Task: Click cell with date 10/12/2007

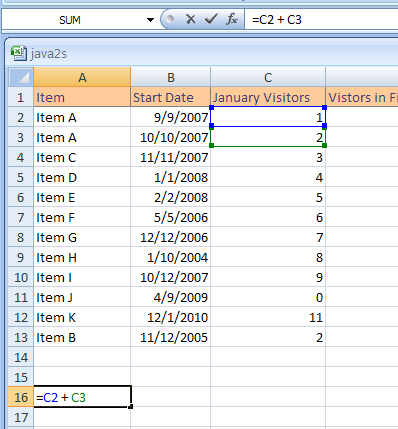Action: click(171, 277)
